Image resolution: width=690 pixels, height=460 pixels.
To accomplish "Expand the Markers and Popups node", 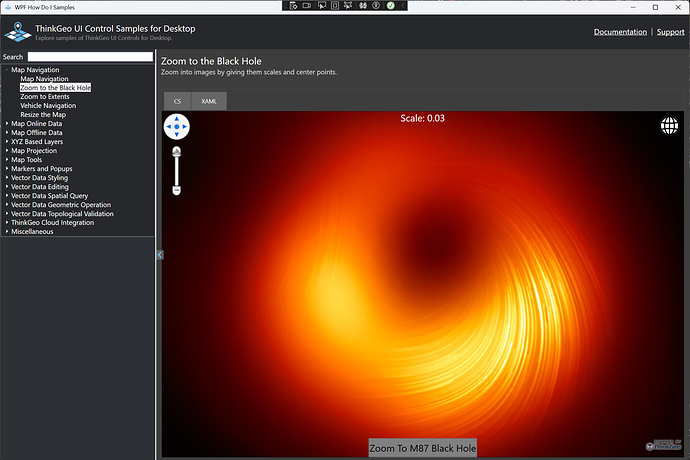I will pyautogui.click(x=7, y=169).
